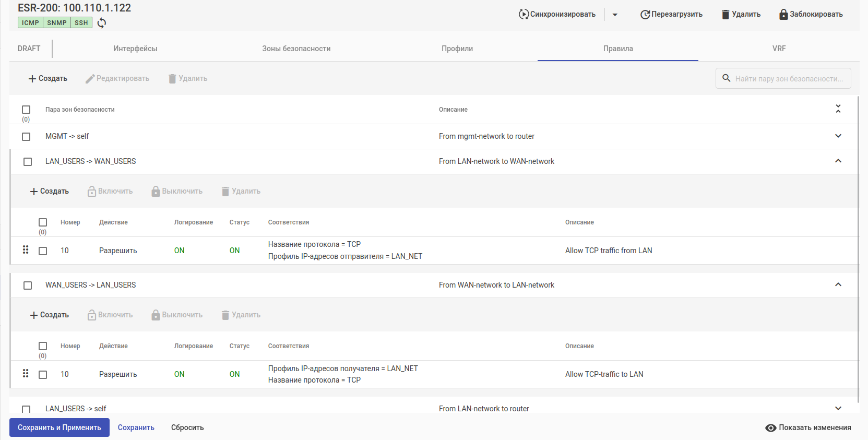Expand the MGMT -> self rules row
Image resolution: width=868 pixels, height=440 pixels.
[838, 136]
